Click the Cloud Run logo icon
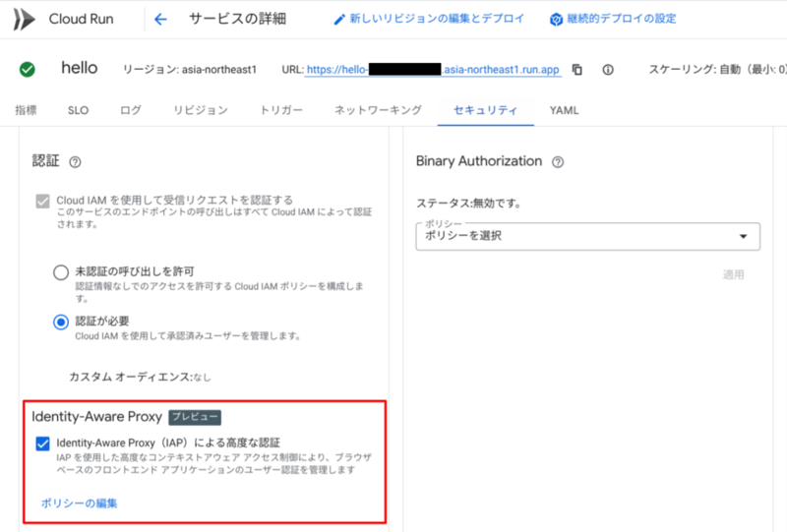Screen dimensions: 787x532 [x=24, y=19]
